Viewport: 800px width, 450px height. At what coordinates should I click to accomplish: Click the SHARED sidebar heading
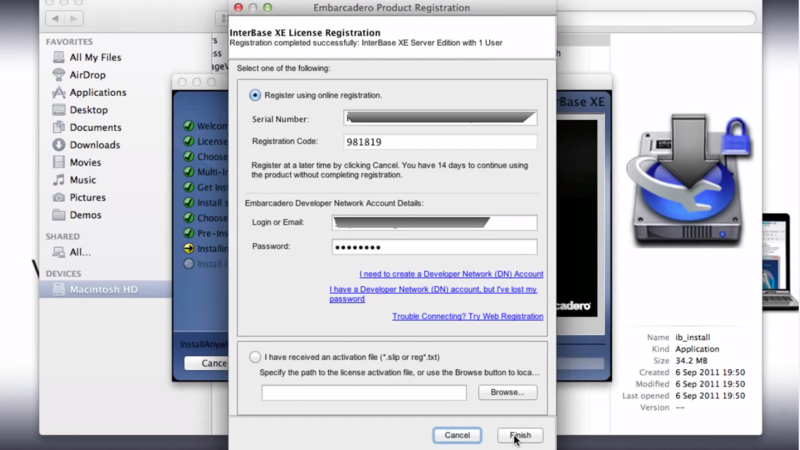[63, 237]
